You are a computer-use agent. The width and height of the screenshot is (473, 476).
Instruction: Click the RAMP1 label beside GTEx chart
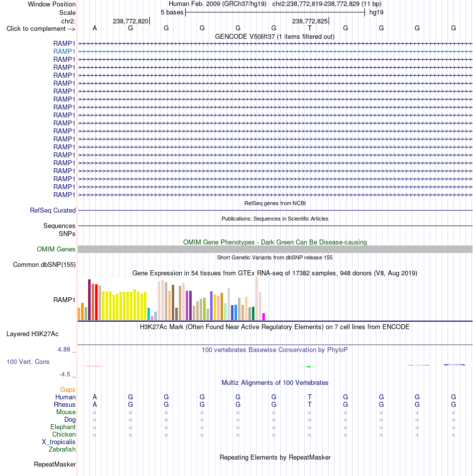click(x=64, y=300)
